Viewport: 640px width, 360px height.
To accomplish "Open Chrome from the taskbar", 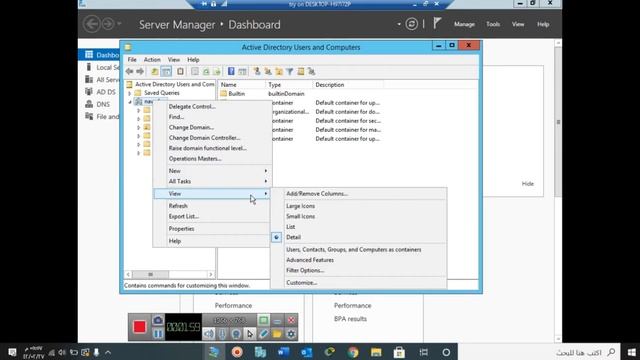I will tap(353, 352).
